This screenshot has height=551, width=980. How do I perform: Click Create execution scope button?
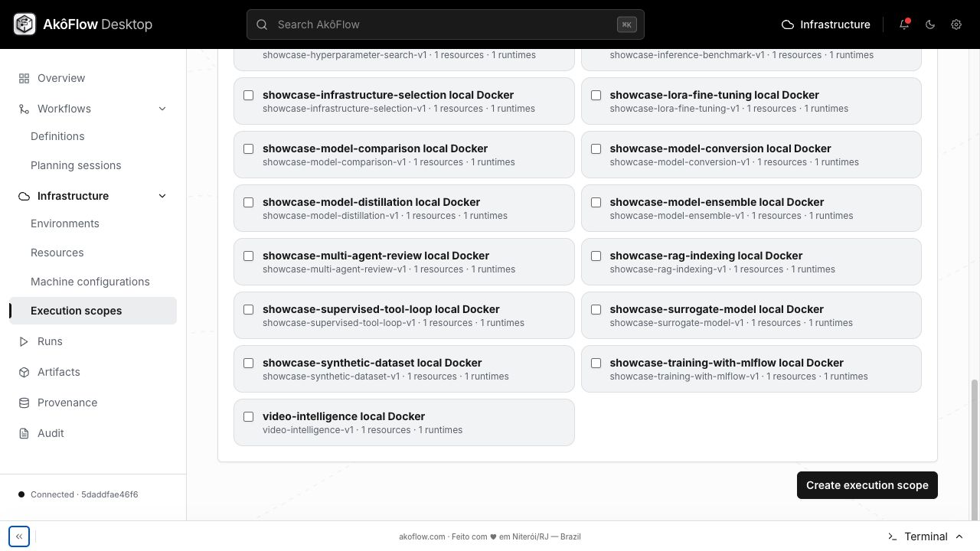(867, 485)
